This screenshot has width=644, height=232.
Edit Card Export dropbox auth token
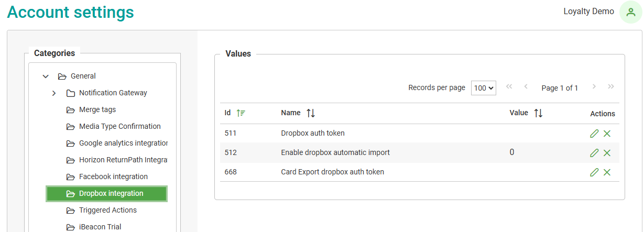coord(594,172)
